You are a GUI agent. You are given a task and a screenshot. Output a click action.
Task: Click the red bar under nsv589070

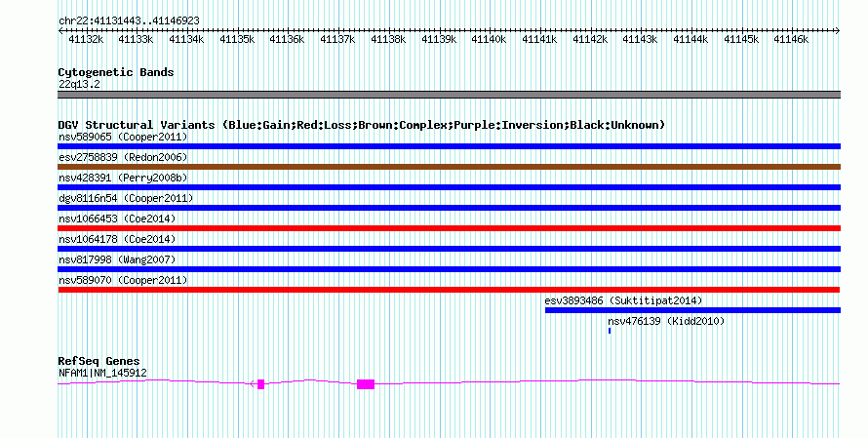coord(449,290)
